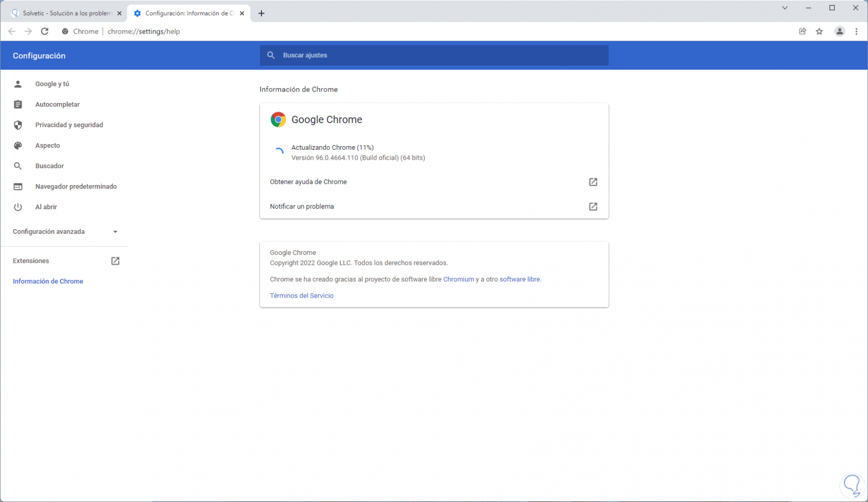
Task: Open Términos del Servicio link
Action: [x=301, y=296]
